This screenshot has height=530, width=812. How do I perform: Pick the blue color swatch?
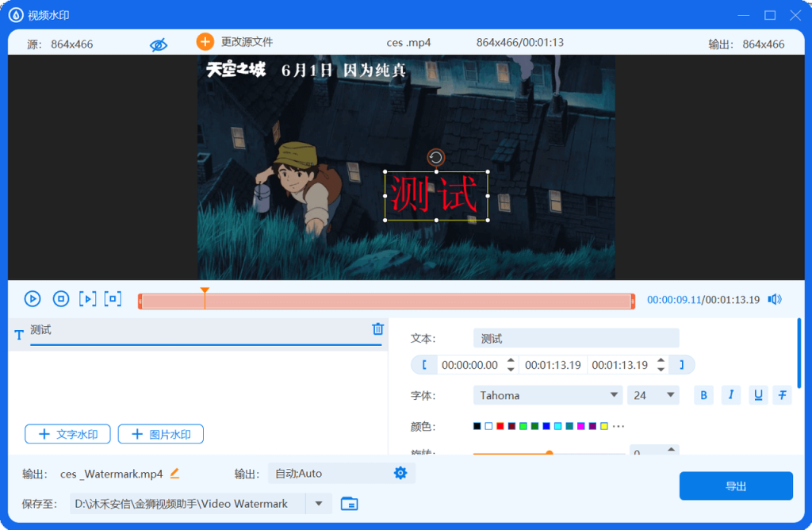(x=546, y=426)
